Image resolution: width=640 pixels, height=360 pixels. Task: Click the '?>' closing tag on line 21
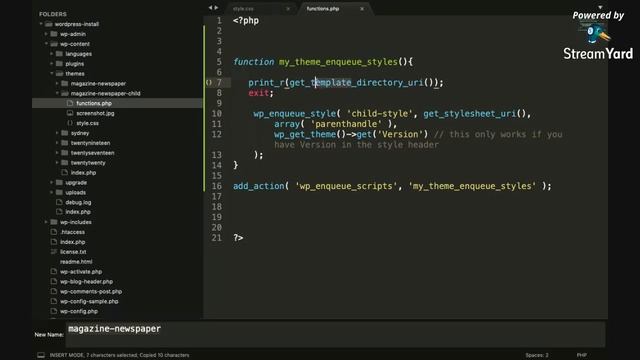tap(238, 238)
